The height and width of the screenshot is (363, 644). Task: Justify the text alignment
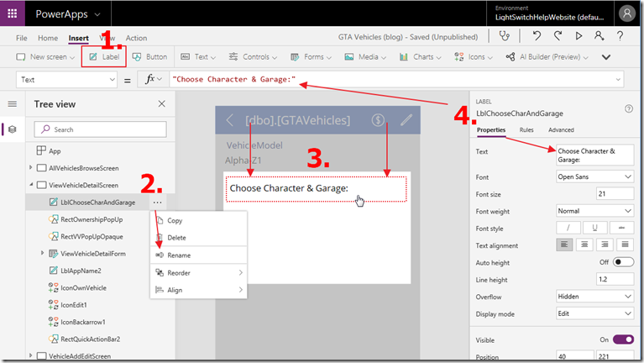click(x=625, y=245)
